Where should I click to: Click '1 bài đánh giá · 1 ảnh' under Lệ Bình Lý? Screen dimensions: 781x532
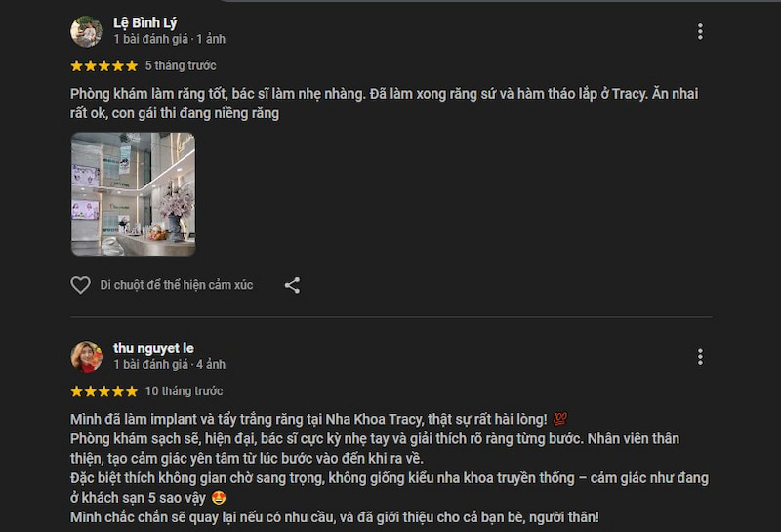pyautogui.click(x=169, y=39)
